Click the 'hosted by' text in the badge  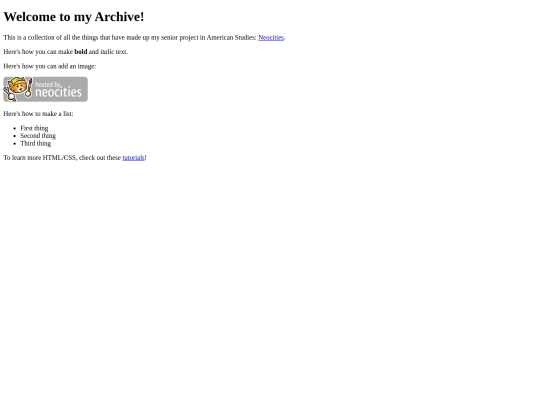point(48,84)
